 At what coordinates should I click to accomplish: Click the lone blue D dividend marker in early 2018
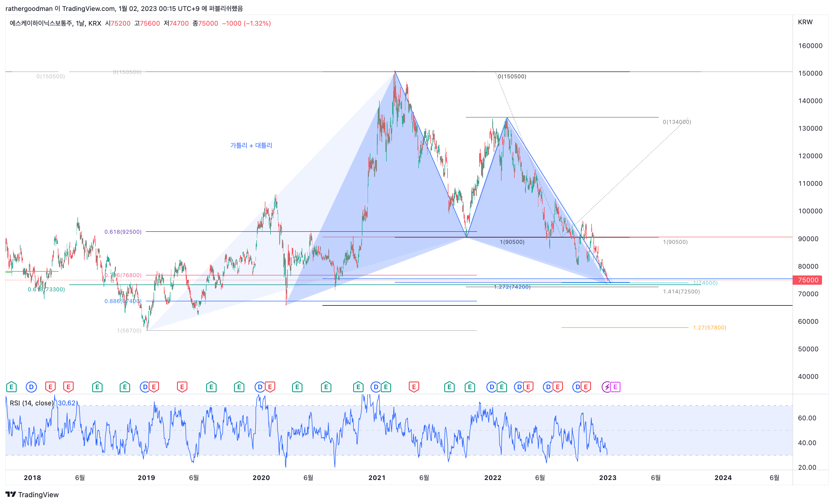(x=31, y=387)
